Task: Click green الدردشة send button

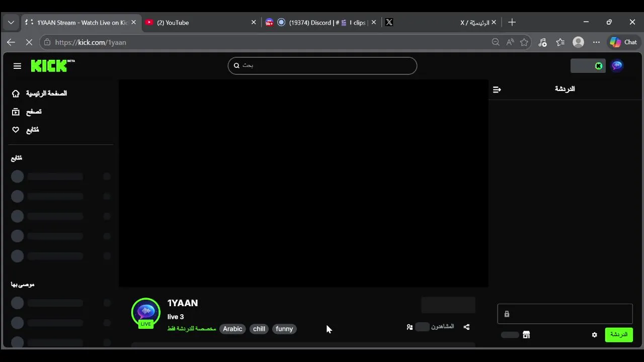Action: (x=619, y=335)
